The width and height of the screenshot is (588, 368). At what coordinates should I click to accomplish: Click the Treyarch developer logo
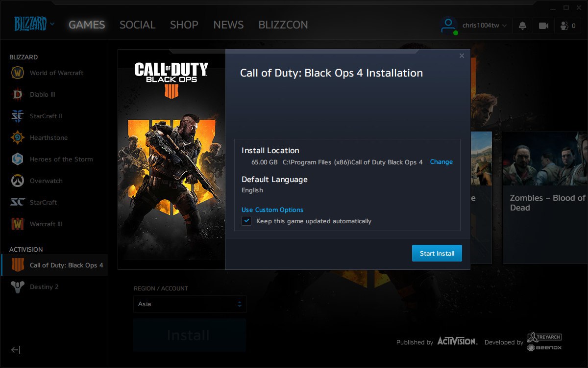(x=544, y=337)
